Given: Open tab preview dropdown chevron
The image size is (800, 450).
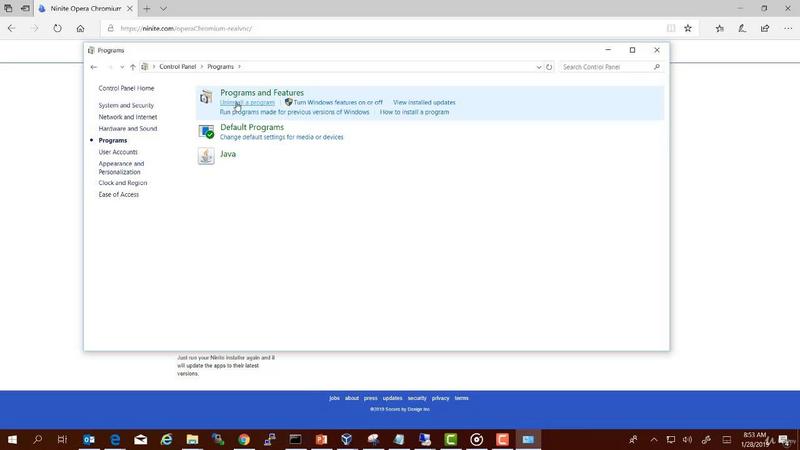Looking at the screenshot, I should 163,9.
